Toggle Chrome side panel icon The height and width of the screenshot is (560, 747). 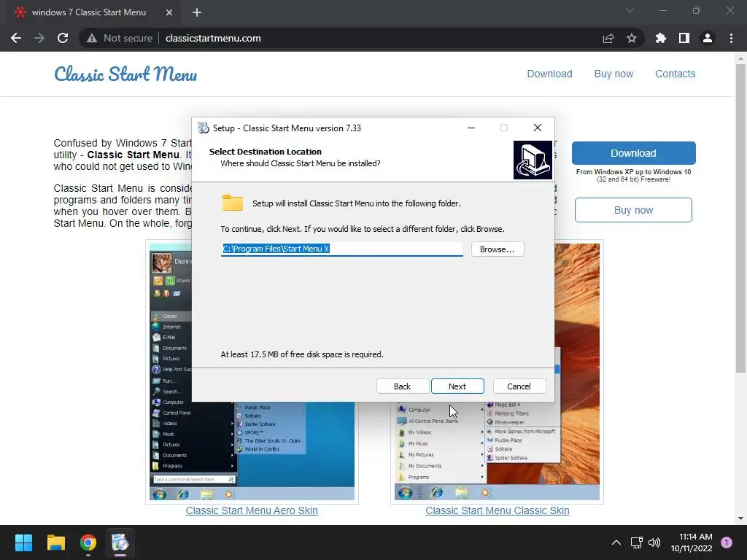point(684,38)
